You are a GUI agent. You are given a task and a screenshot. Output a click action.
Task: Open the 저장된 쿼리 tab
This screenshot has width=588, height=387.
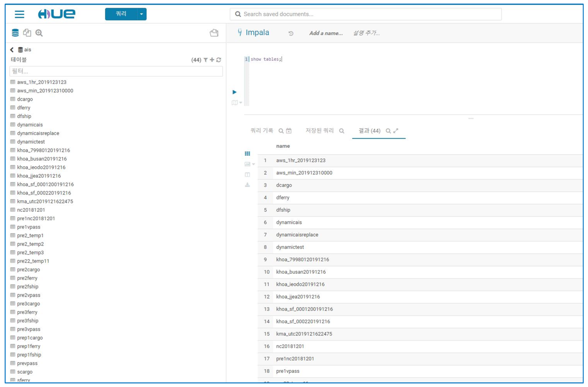(319, 131)
